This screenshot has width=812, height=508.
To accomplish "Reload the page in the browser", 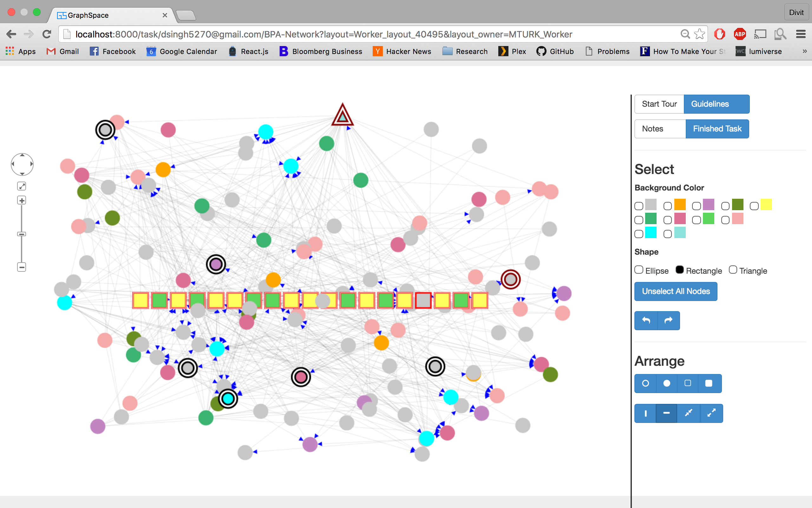I will point(47,34).
